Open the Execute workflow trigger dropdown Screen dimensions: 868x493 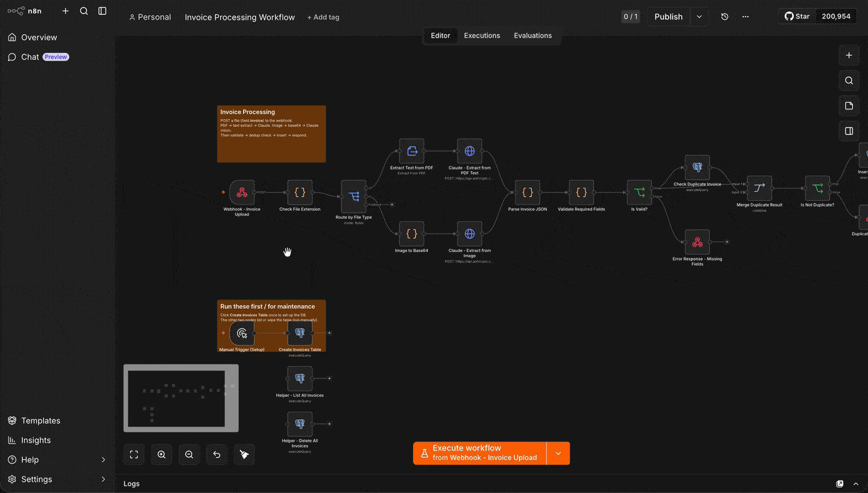[559, 453]
